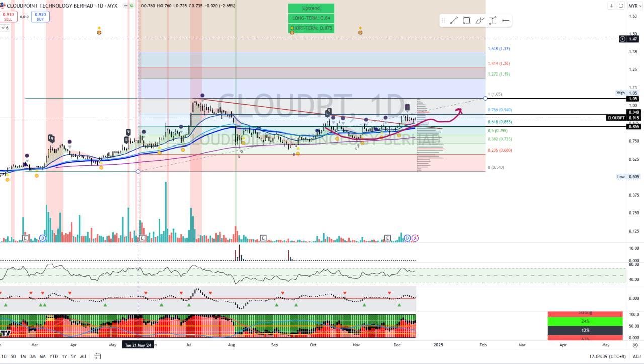The image size is (644, 364).
Task: Select the 1D time range
Action: coord(4,356)
